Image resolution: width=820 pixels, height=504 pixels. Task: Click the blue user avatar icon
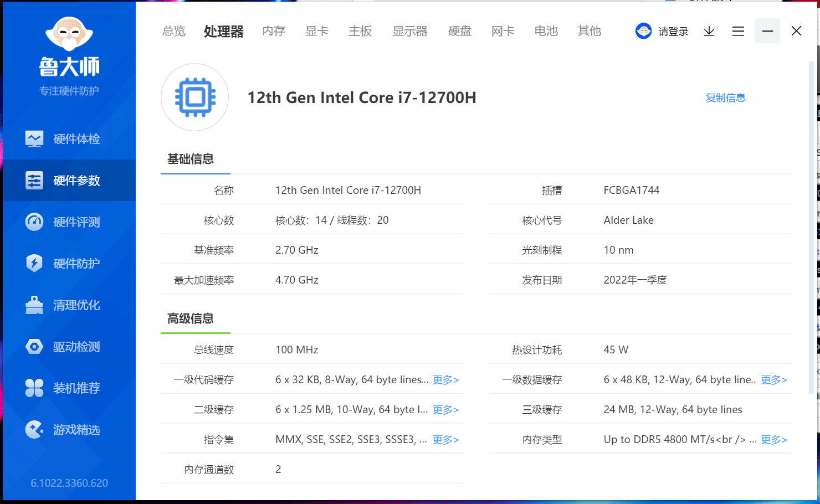tap(643, 31)
